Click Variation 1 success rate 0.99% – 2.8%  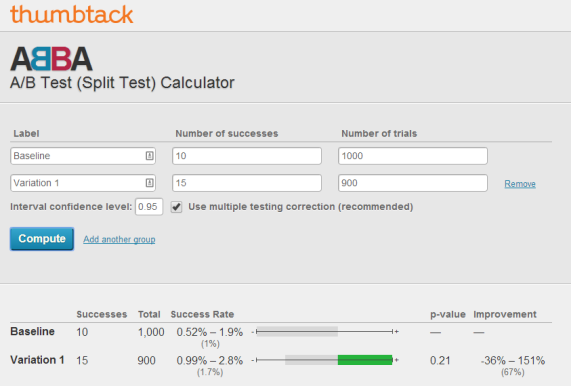point(210,361)
